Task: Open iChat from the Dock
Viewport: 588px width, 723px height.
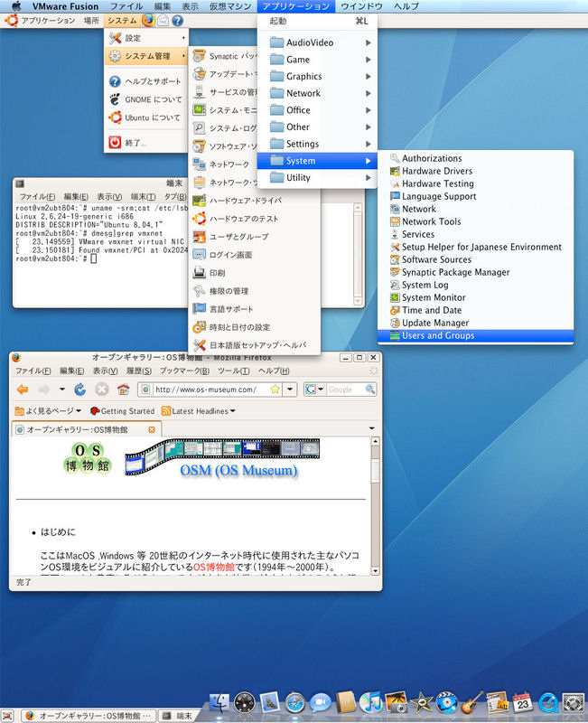Action: 320,703
